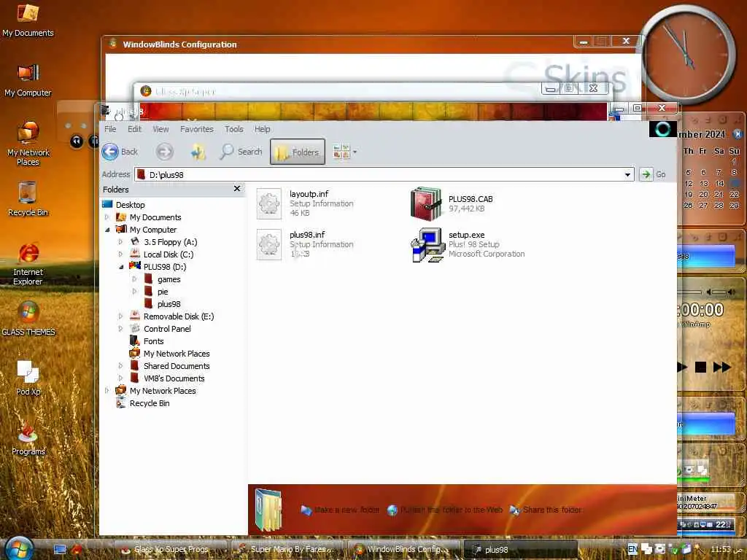Expand Control Panel tree node

point(120,329)
